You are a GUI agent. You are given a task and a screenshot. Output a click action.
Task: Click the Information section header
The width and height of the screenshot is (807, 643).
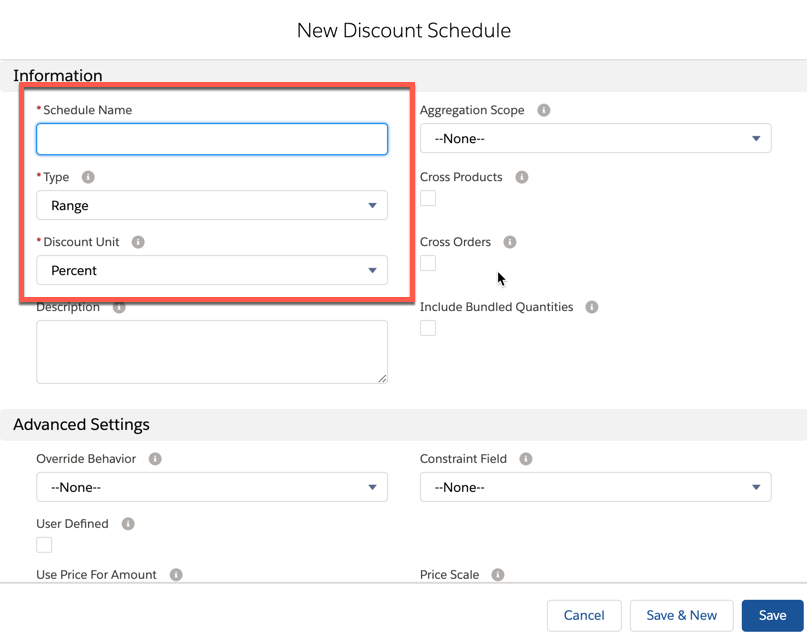tap(58, 75)
